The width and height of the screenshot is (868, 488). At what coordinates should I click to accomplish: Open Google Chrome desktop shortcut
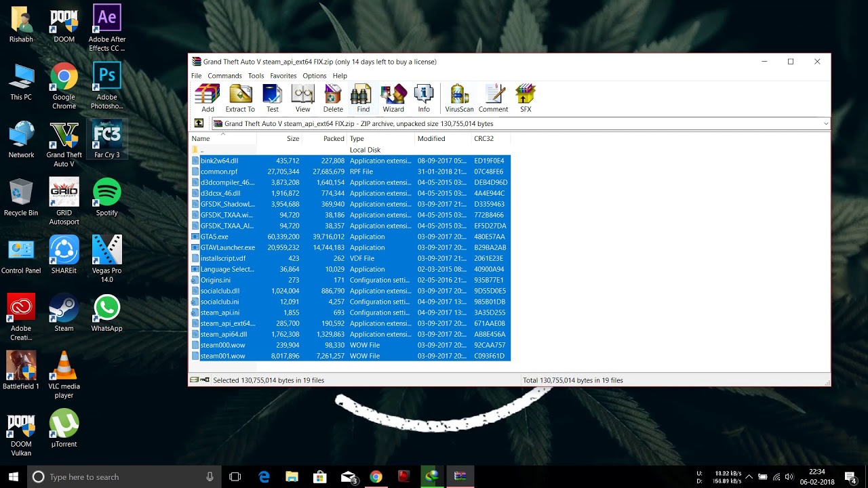pos(64,86)
